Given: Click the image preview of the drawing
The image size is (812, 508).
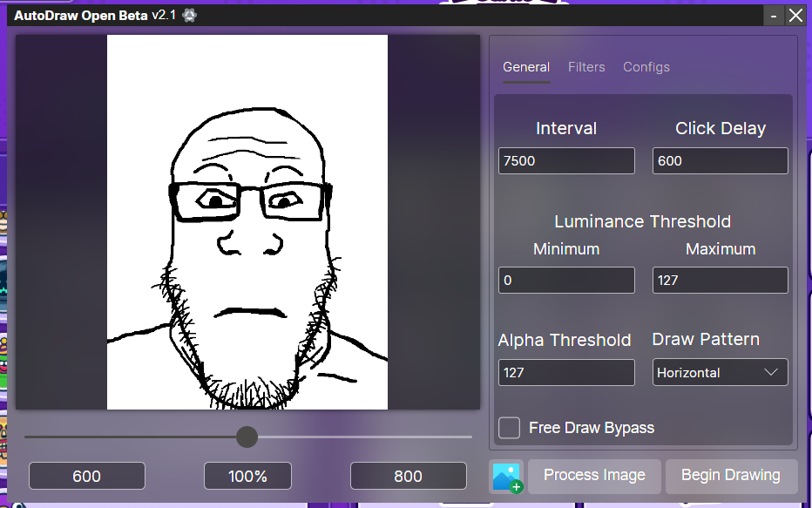Looking at the screenshot, I should tap(247, 222).
